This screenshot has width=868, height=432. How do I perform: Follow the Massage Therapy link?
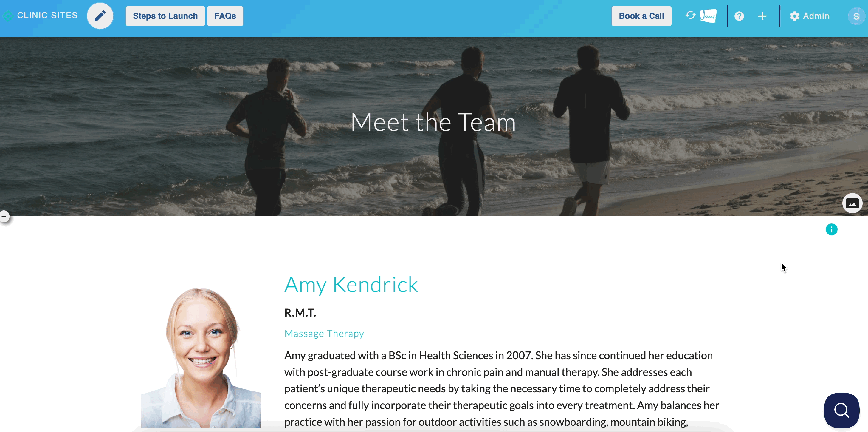coord(324,334)
